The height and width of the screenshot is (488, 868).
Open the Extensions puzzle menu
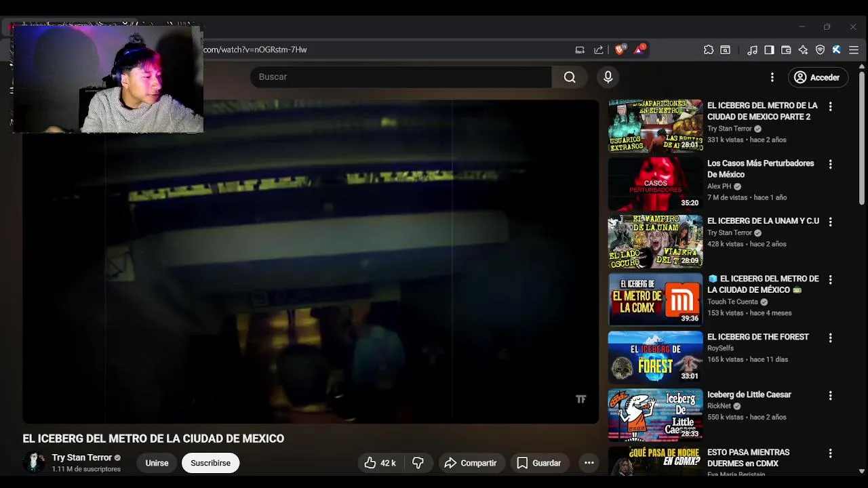click(709, 49)
